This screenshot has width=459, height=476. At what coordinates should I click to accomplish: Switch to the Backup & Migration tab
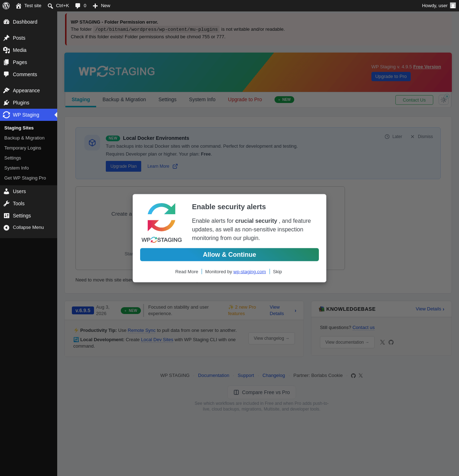[124, 100]
